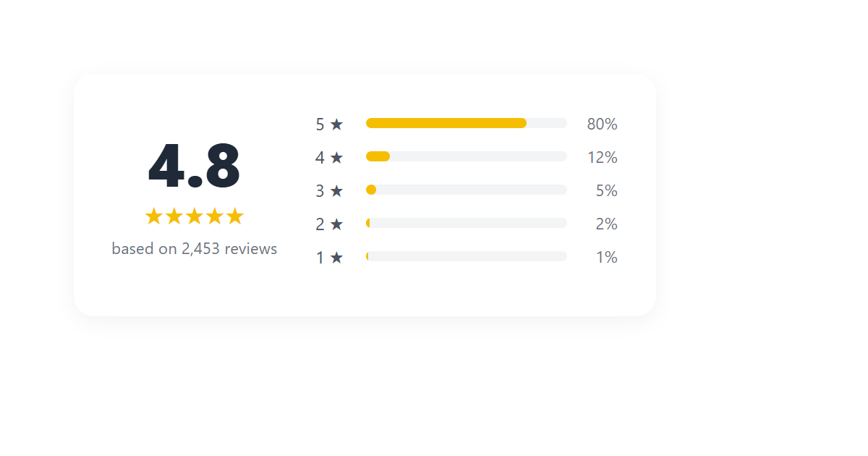
Task: Click the 5-star yellow progress bar
Action: (x=446, y=123)
